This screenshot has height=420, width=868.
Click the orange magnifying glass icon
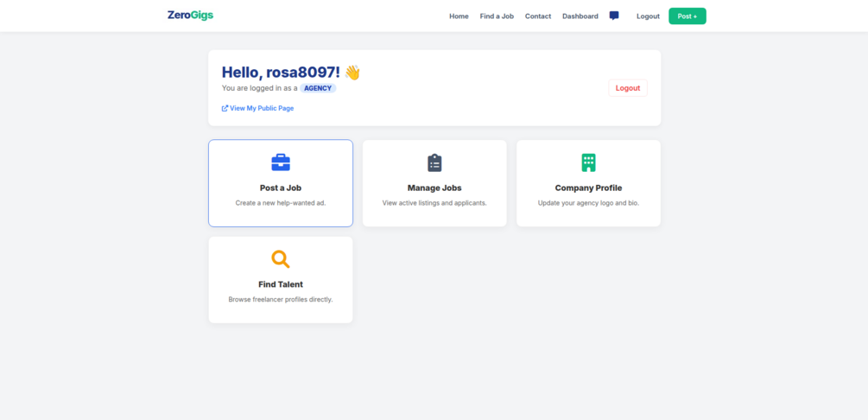click(x=281, y=259)
